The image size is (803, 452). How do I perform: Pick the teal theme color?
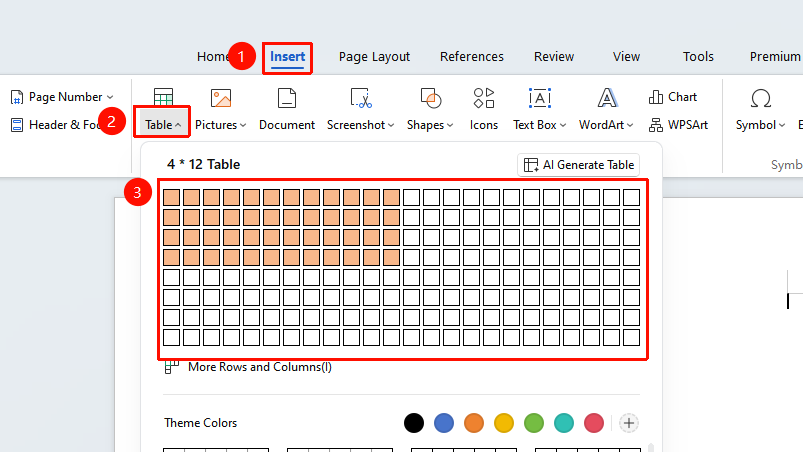click(564, 423)
